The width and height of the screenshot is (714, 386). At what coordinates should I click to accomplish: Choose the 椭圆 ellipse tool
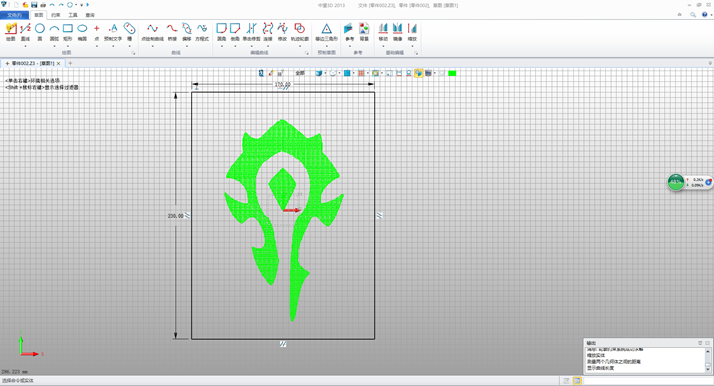(82, 32)
